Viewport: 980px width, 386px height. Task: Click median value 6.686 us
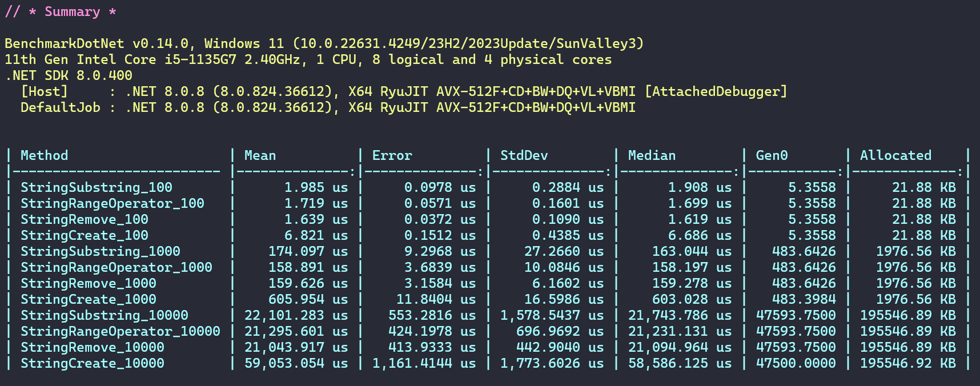coord(700,235)
